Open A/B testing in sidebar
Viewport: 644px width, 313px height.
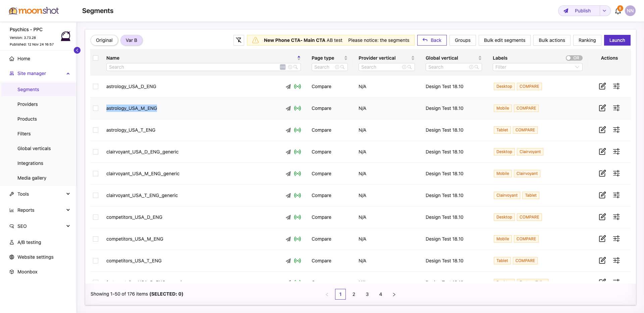(x=29, y=242)
